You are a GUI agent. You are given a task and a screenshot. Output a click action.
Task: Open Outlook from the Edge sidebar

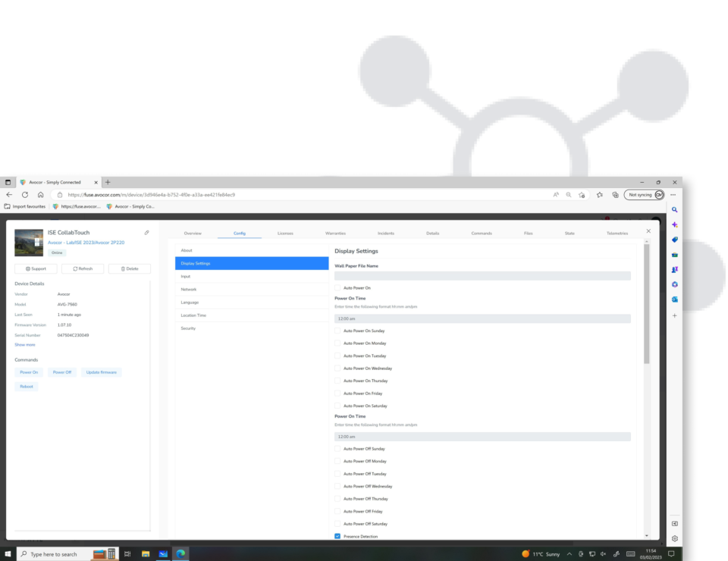(674, 299)
